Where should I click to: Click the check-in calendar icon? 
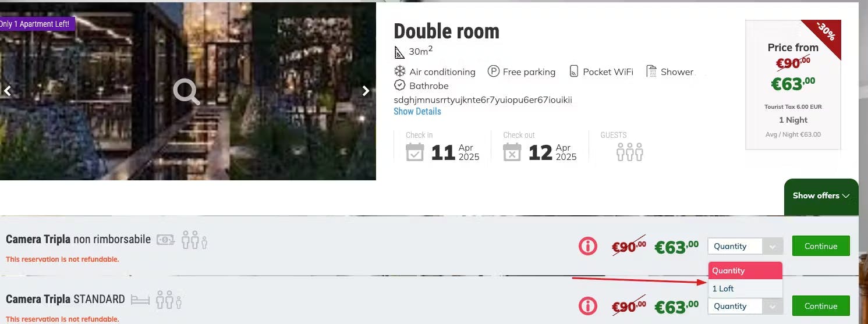pos(414,152)
